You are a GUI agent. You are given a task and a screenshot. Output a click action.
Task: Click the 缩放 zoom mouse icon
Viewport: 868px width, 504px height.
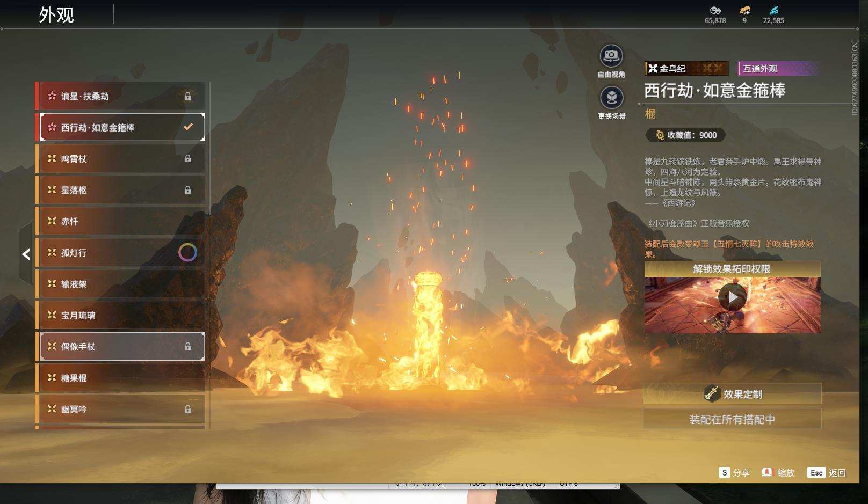[767, 472]
